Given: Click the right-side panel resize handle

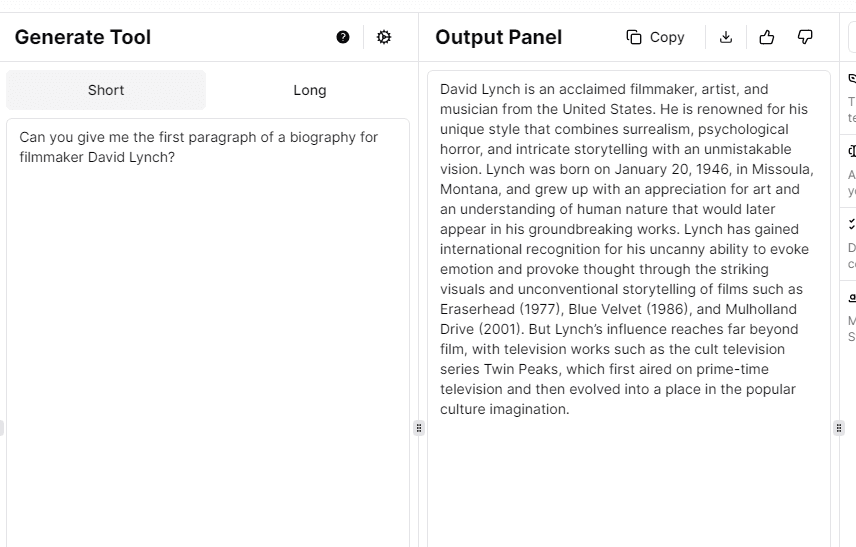Looking at the screenshot, I should 839,428.
